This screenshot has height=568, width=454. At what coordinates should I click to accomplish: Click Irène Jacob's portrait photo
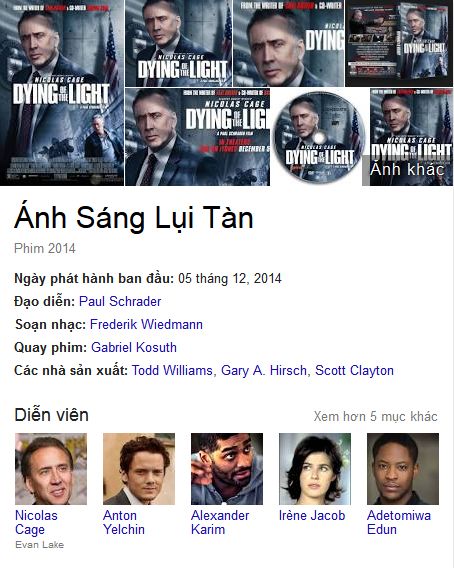click(x=315, y=469)
